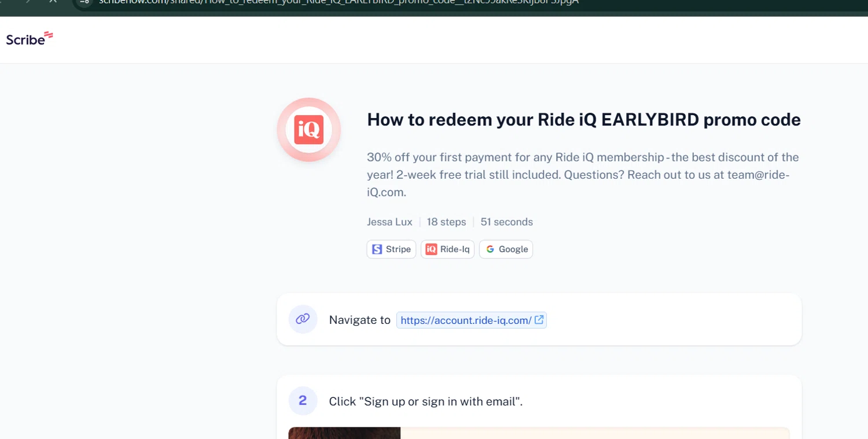
Task: Click the Scribe logo in the header
Action: pos(30,39)
